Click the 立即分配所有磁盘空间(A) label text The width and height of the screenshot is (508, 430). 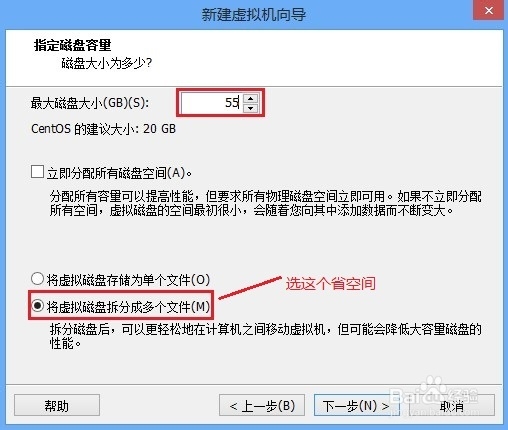pyautogui.click(x=120, y=173)
